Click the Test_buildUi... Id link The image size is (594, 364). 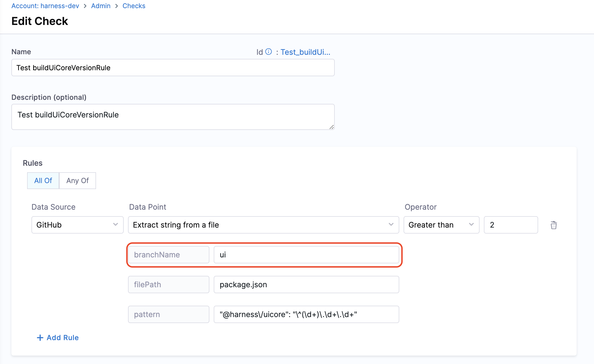305,52
